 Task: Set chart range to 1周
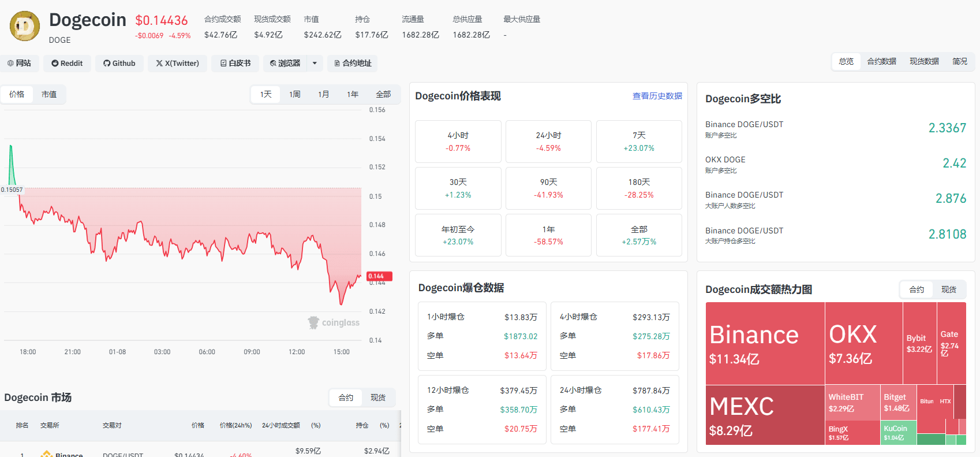click(295, 94)
